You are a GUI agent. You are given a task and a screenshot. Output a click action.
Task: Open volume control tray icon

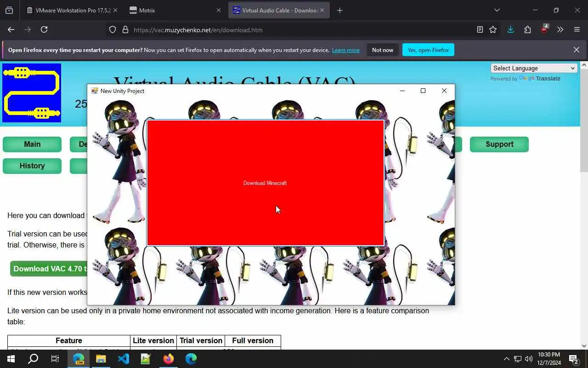[528, 359]
